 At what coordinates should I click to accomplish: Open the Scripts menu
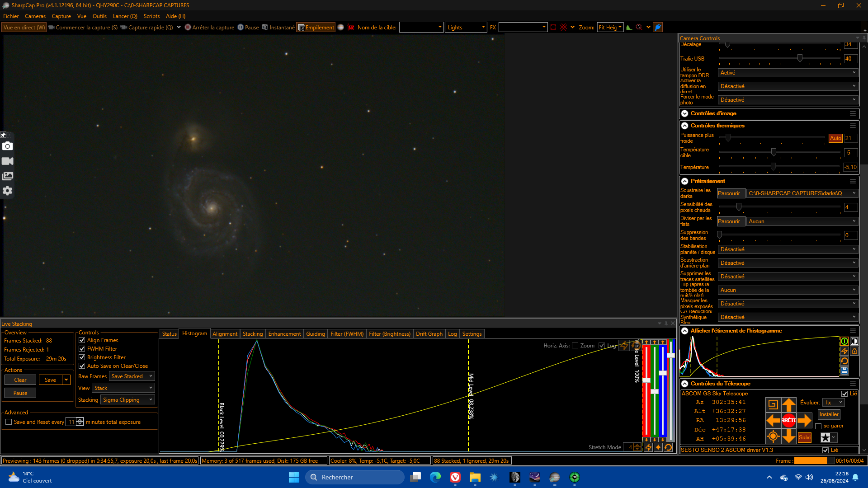(151, 16)
